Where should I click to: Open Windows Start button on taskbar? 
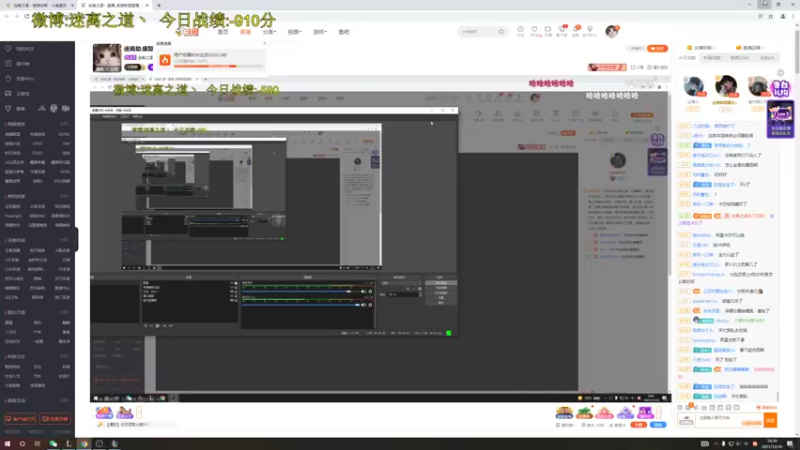7,444
